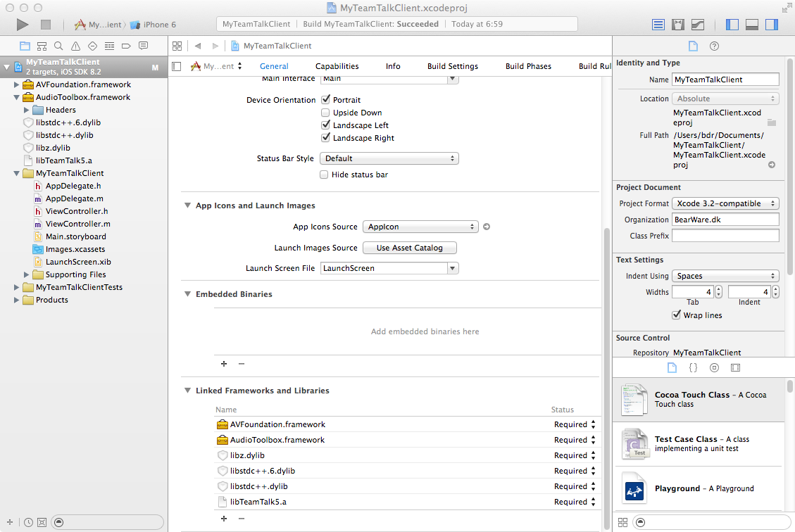Disable Portrait device orientation
This screenshot has width=795, height=532.
326,100
